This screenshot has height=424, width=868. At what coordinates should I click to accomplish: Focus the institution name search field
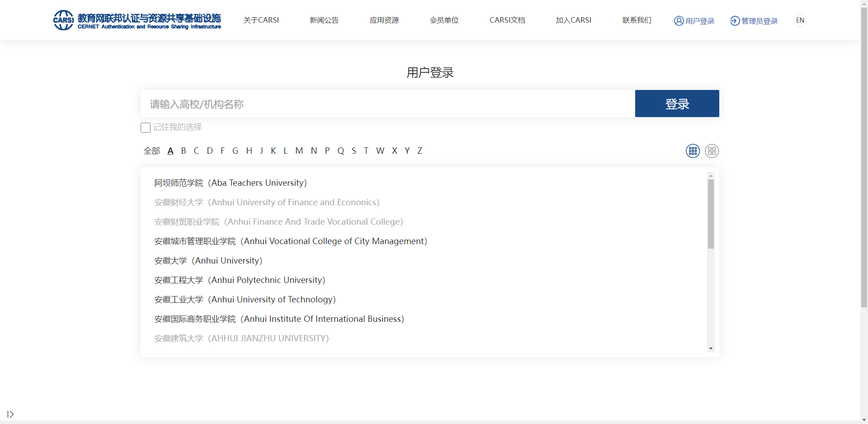387,104
